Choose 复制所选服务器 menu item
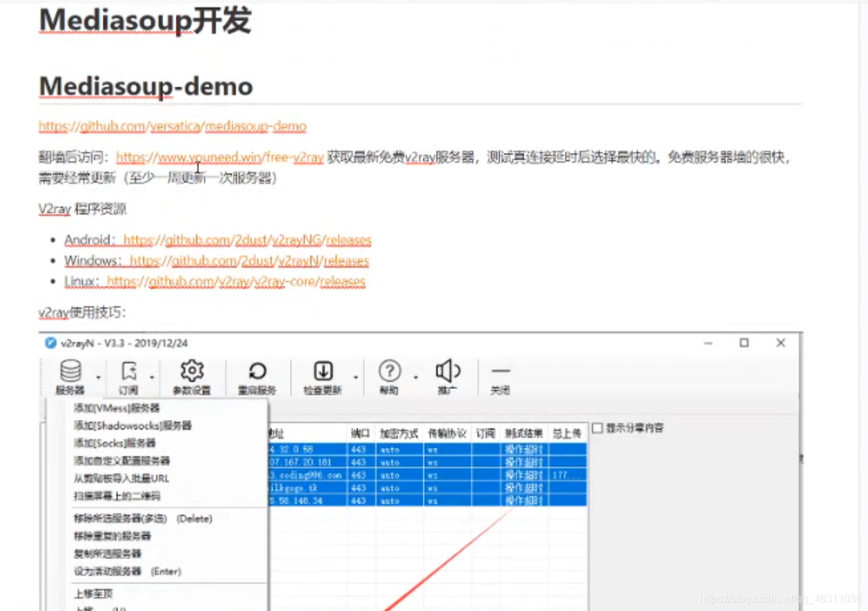 (108, 553)
